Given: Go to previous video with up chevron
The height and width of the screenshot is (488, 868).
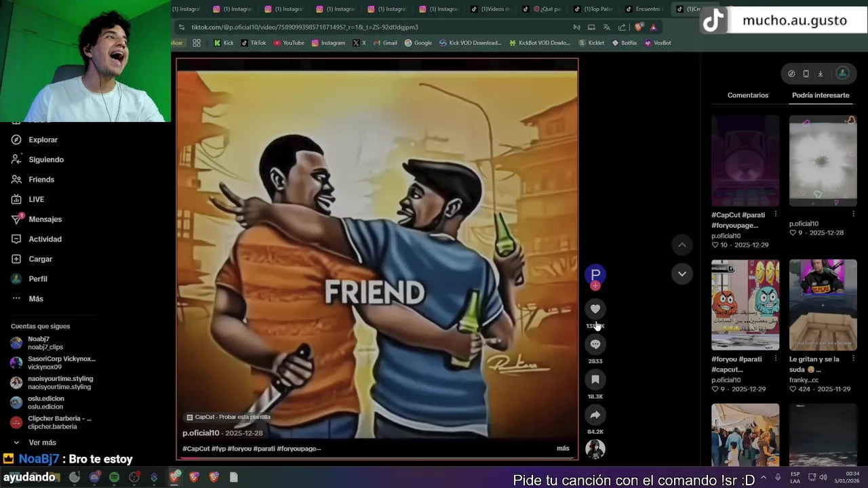Looking at the screenshot, I should (x=682, y=245).
